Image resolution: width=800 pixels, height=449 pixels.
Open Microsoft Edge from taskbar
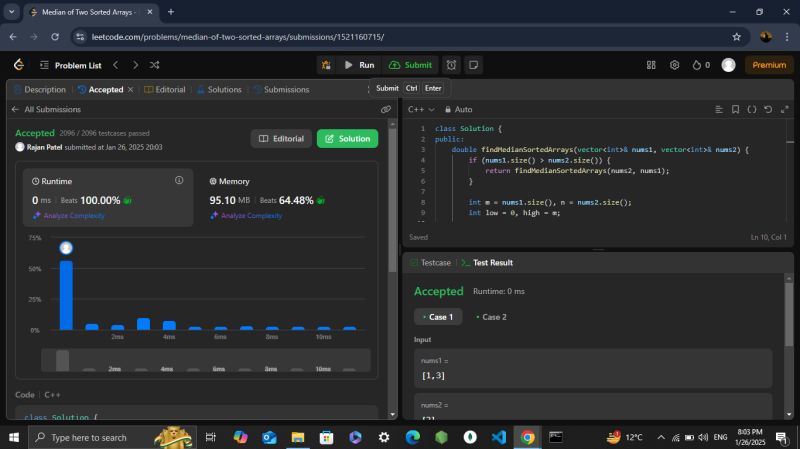click(x=413, y=437)
